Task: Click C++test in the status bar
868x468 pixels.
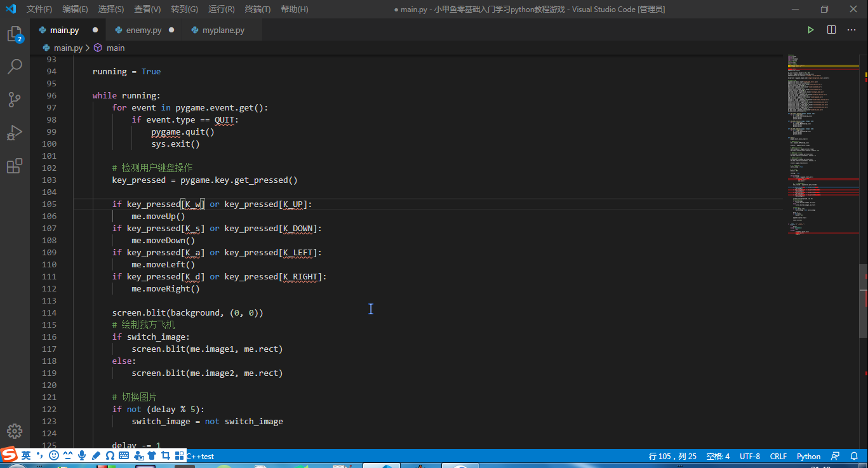Action: pyautogui.click(x=200, y=456)
